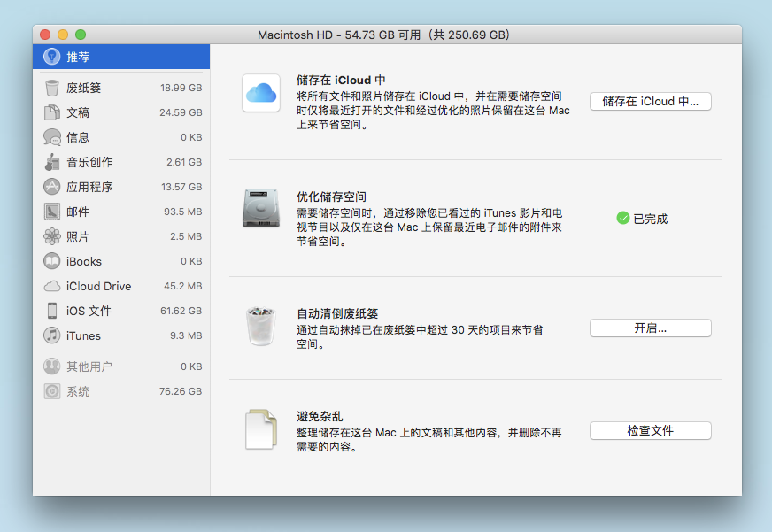
Task: Click the 储存在 iCloud 中 heading
Action: (x=341, y=81)
